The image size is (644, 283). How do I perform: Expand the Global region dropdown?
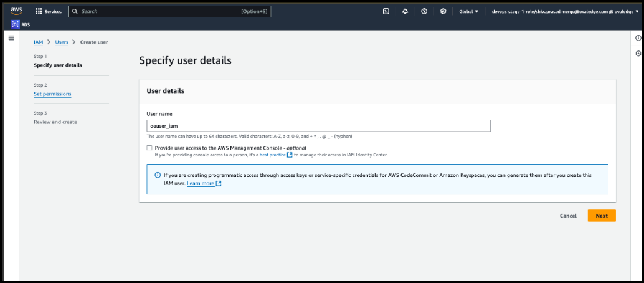tap(468, 11)
